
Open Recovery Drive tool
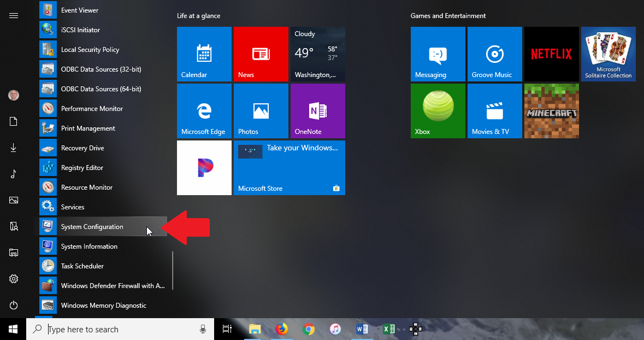click(x=103, y=149)
